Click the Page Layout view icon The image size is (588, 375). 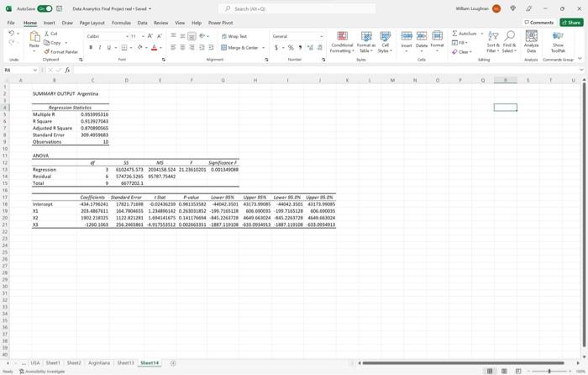coord(504,372)
